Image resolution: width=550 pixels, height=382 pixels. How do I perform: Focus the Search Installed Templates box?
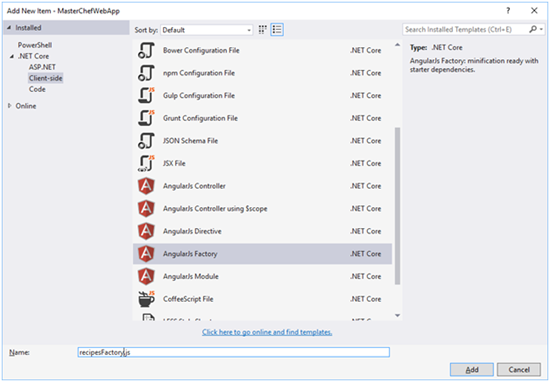pyautogui.click(x=465, y=29)
